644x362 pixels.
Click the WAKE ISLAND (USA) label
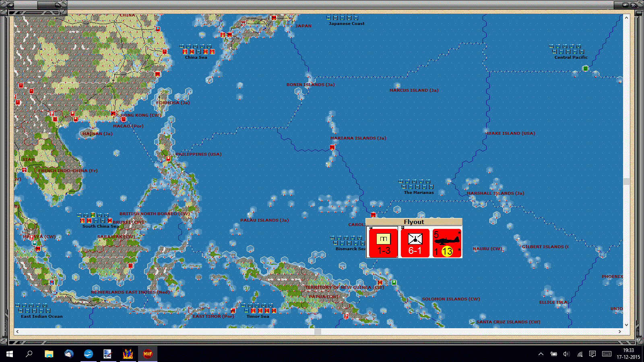tap(510, 134)
